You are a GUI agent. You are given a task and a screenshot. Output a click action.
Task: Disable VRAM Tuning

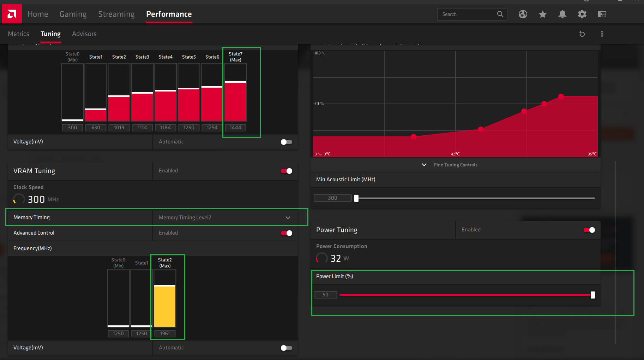tap(286, 171)
